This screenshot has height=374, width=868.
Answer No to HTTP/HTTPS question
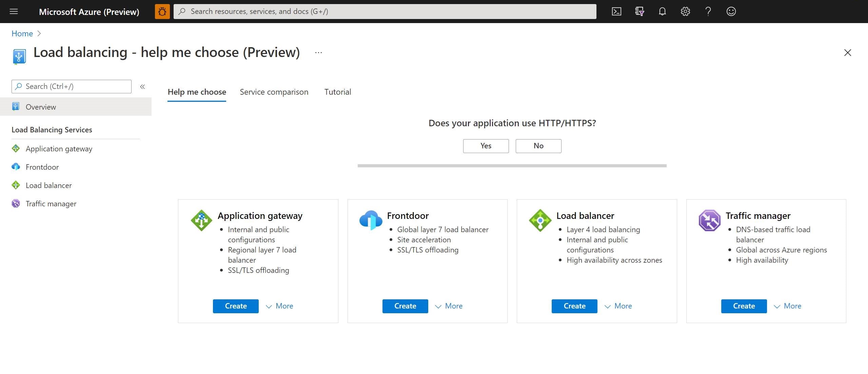click(x=538, y=146)
